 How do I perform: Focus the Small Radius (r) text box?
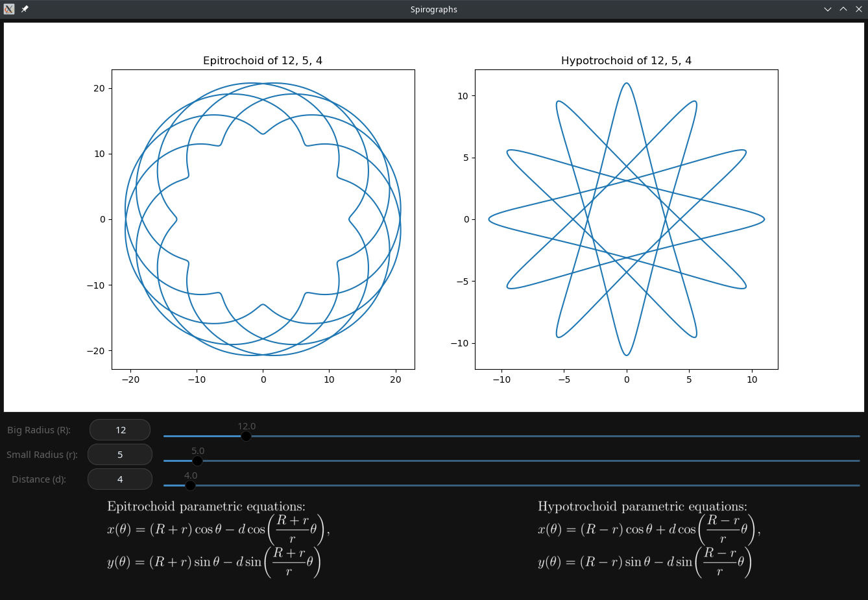120,455
